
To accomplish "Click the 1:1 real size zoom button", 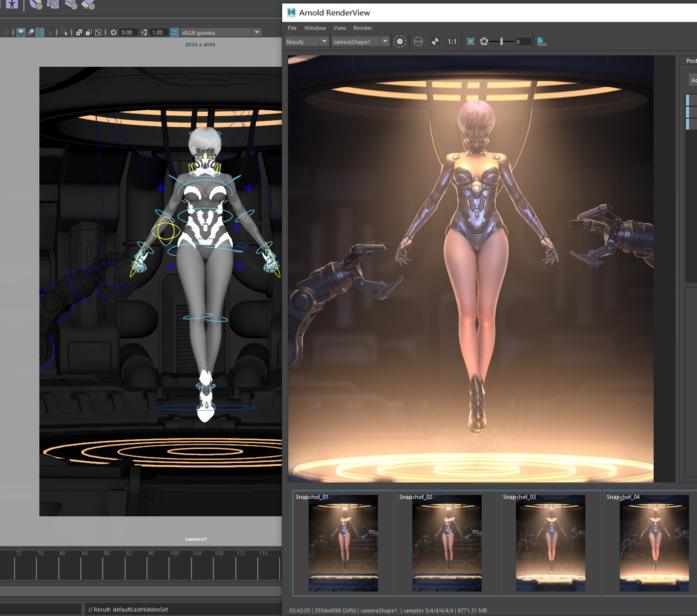I will [x=452, y=42].
